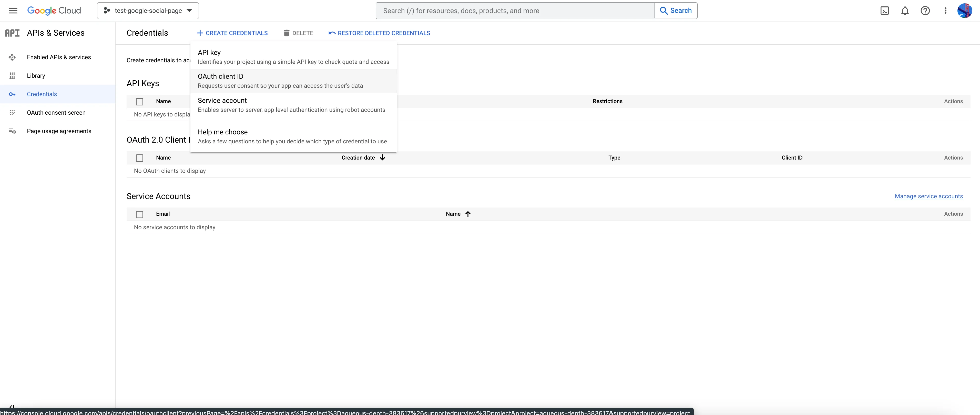
Task: Open the notifications bell
Action: point(905,10)
